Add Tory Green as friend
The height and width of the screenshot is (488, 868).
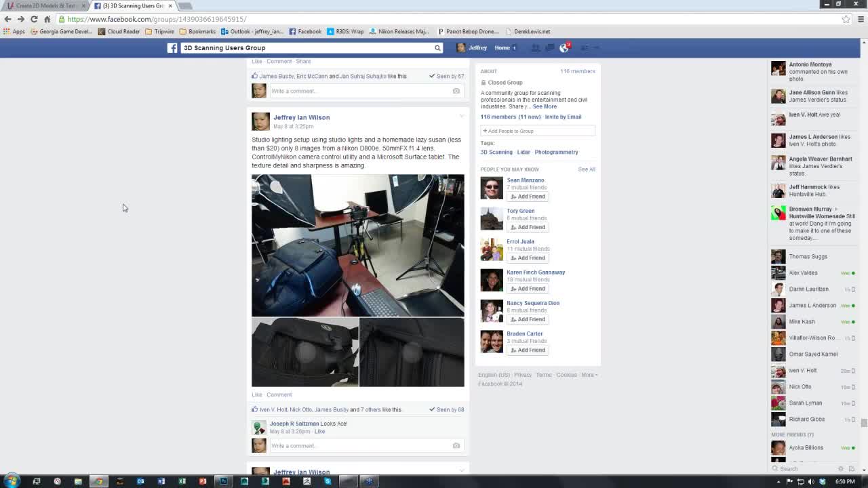(x=528, y=227)
